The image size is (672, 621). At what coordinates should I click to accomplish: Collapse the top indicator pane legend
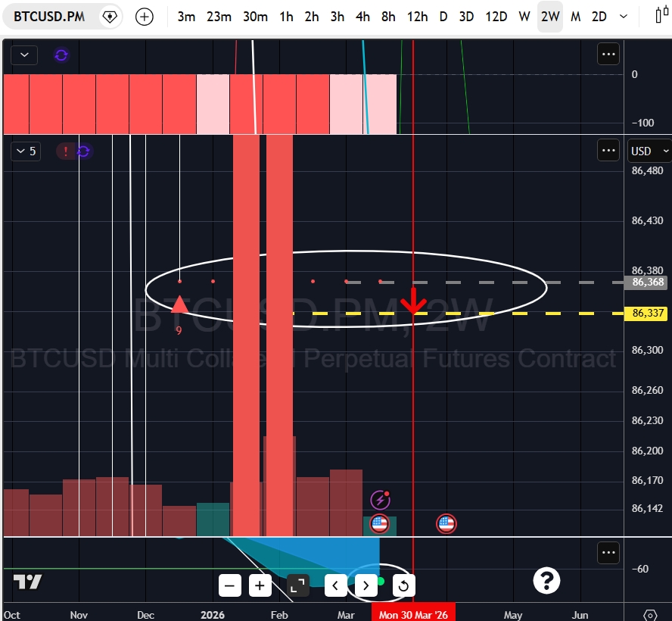(x=24, y=55)
